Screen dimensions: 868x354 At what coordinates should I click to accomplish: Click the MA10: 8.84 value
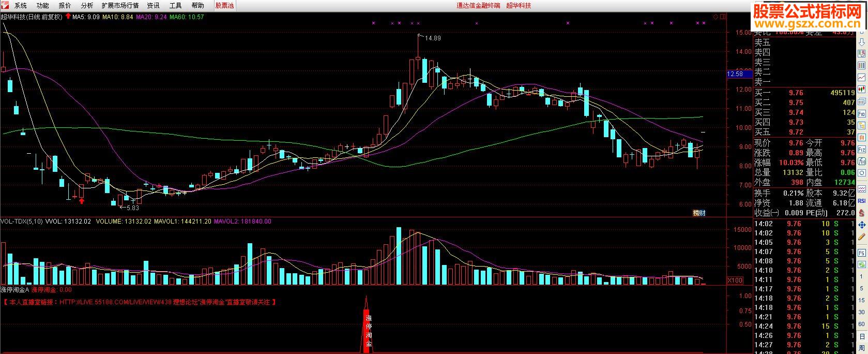(x=118, y=17)
